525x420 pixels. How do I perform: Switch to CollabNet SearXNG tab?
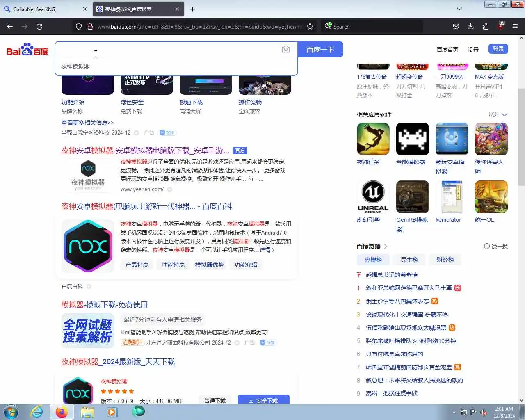coord(45,9)
